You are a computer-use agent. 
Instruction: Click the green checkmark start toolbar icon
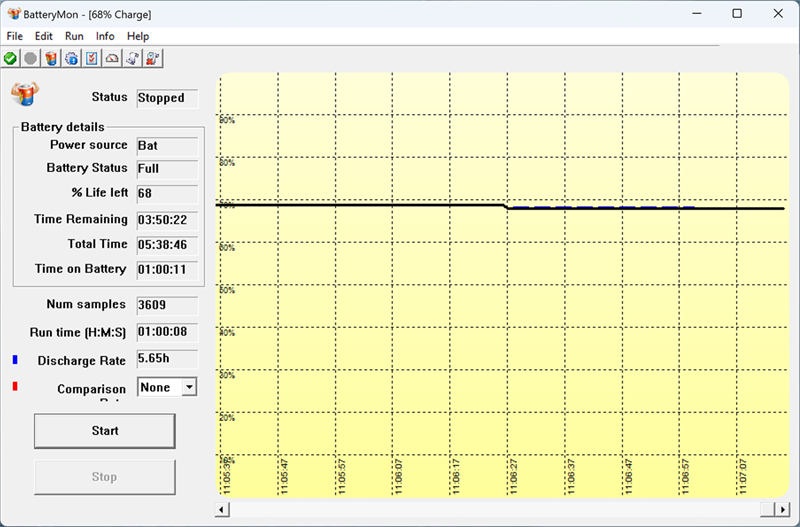pos(10,59)
